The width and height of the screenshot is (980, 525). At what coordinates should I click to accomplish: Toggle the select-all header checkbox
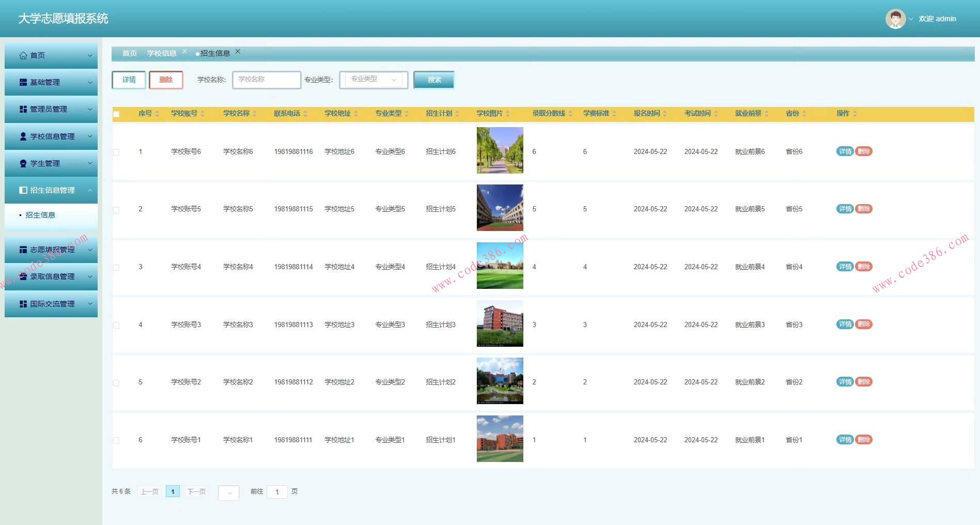(116, 114)
